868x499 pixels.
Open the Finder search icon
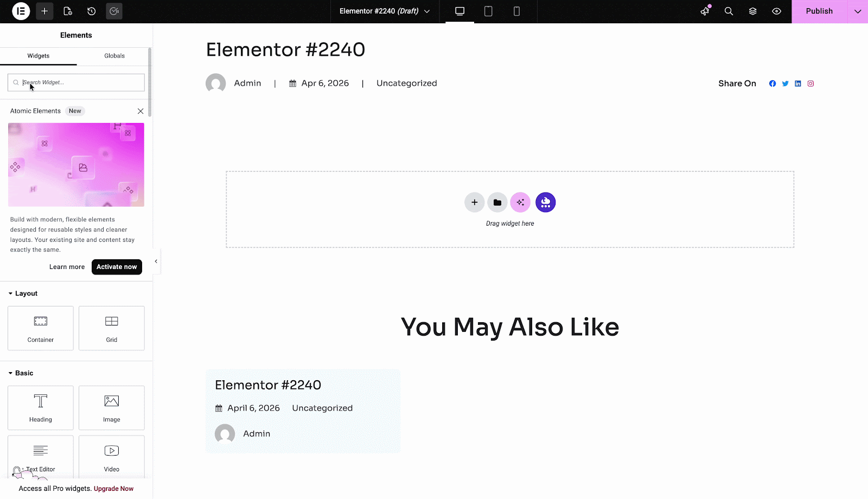tap(729, 11)
